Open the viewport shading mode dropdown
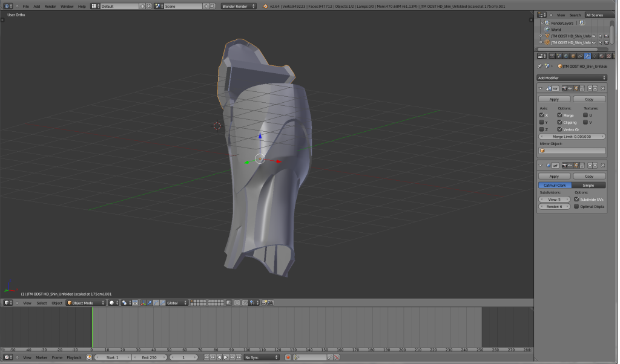The height and width of the screenshot is (364, 620). point(113,303)
